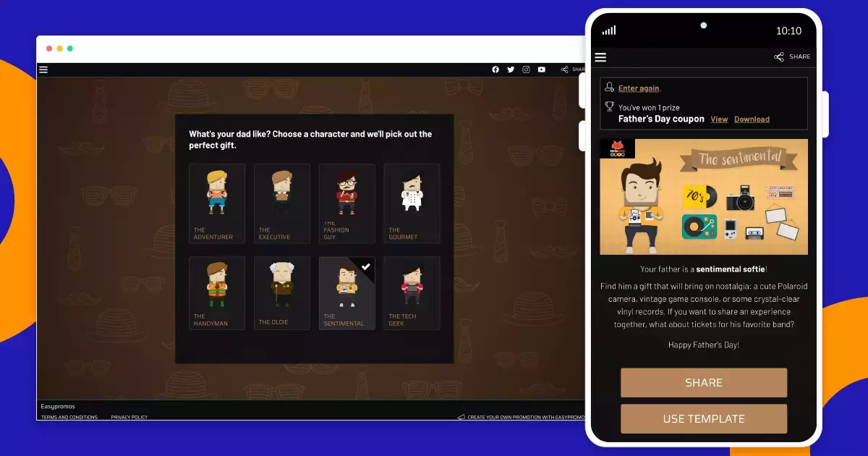
Task: Click the Easypromos text in browser footer
Action: tap(58, 407)
